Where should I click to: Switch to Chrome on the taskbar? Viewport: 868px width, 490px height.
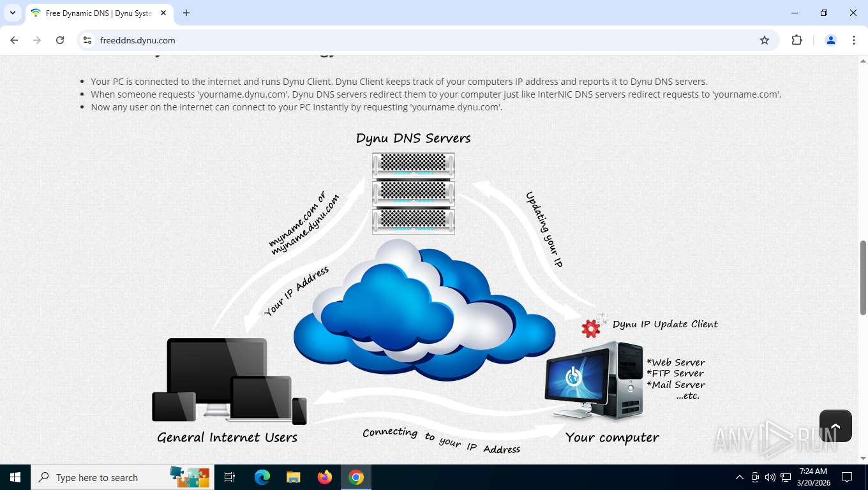coord(356,477)
